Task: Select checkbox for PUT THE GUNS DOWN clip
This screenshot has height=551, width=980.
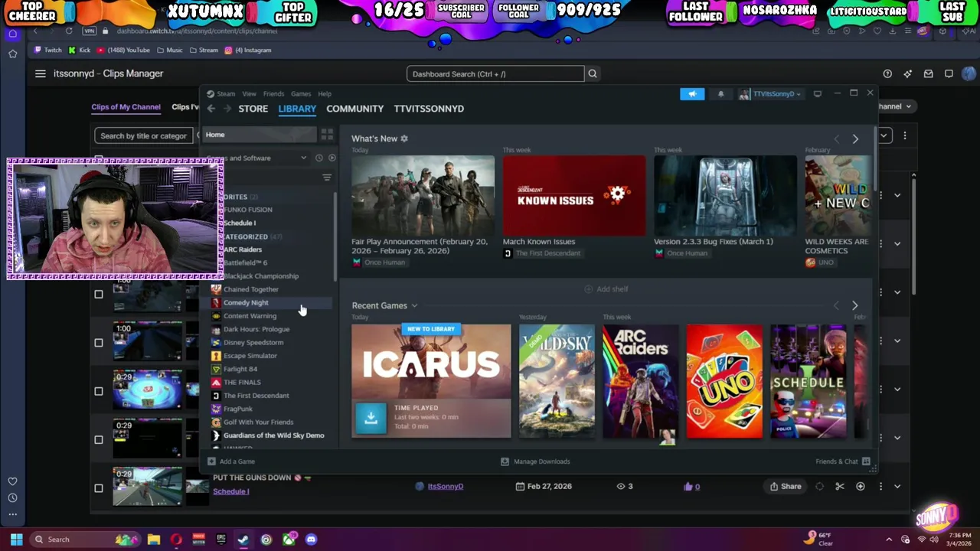Action: click(x=98, y=488)
